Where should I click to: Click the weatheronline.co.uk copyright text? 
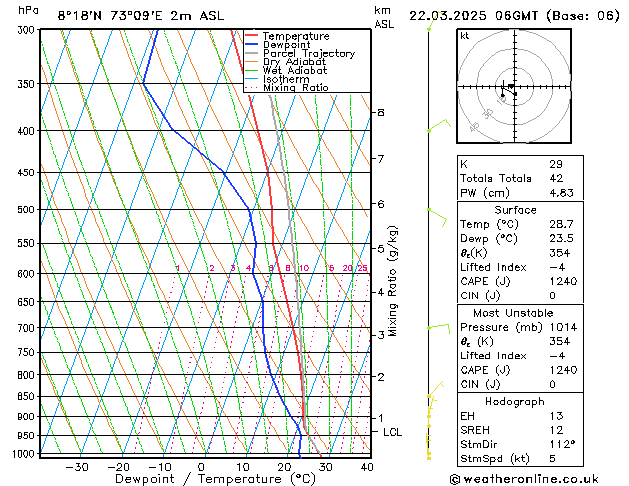pos(524,479)
